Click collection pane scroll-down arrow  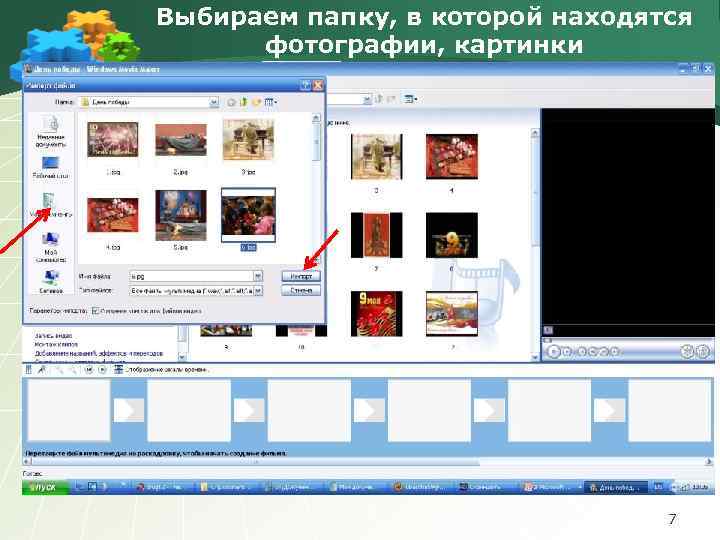tap(535, 357)
